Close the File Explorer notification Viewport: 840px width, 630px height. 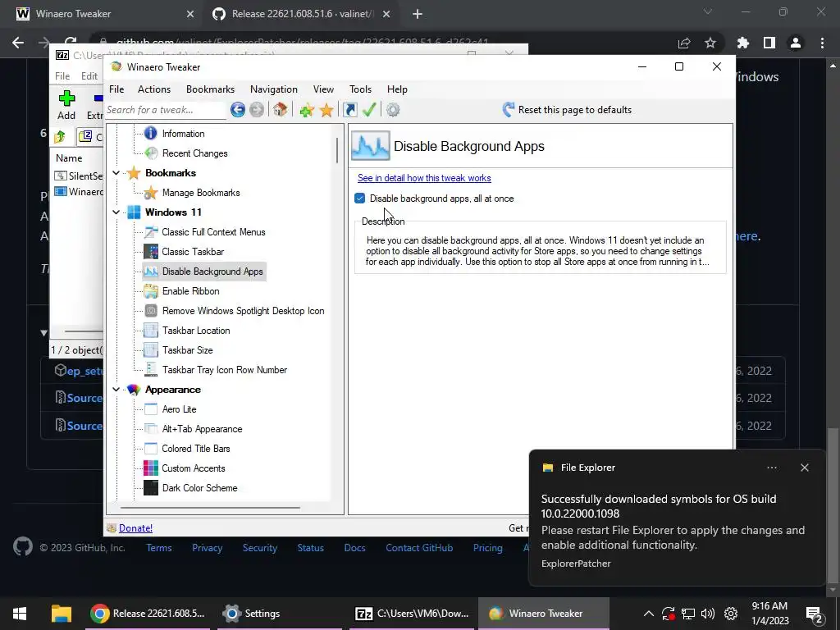(x=805, y=468)
